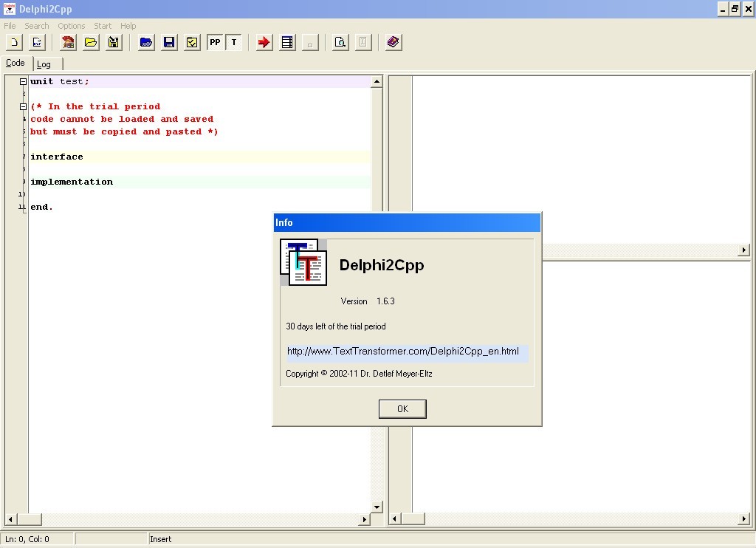Collapse the 'unit test;' fold marker

pos(23,82)
